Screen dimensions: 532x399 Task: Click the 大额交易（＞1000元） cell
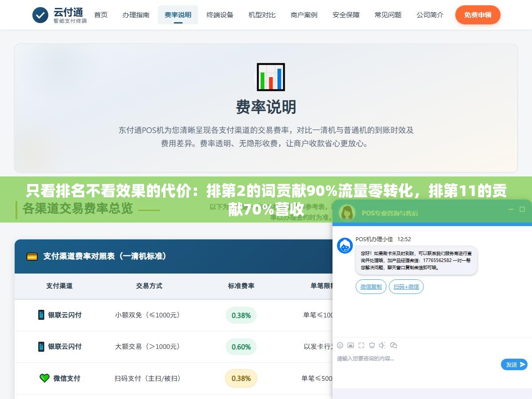pyautogui.click(x=149, y=347)
